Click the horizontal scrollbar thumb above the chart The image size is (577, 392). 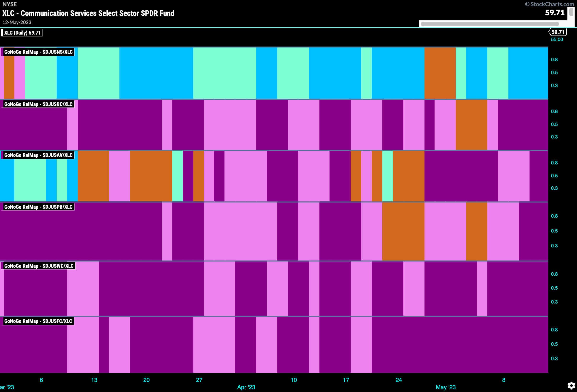click(x=490, y=24)
